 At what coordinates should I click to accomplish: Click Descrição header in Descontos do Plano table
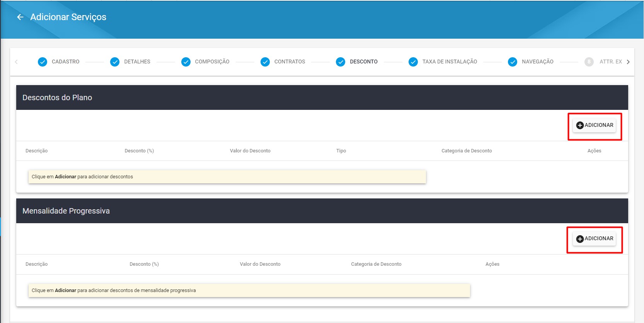coord(37,151)
